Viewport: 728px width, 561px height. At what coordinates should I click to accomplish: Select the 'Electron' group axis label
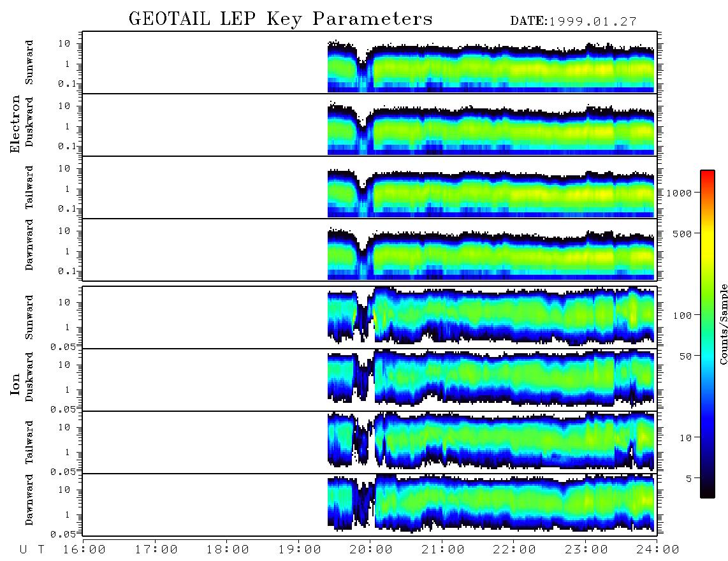(15, 124)
